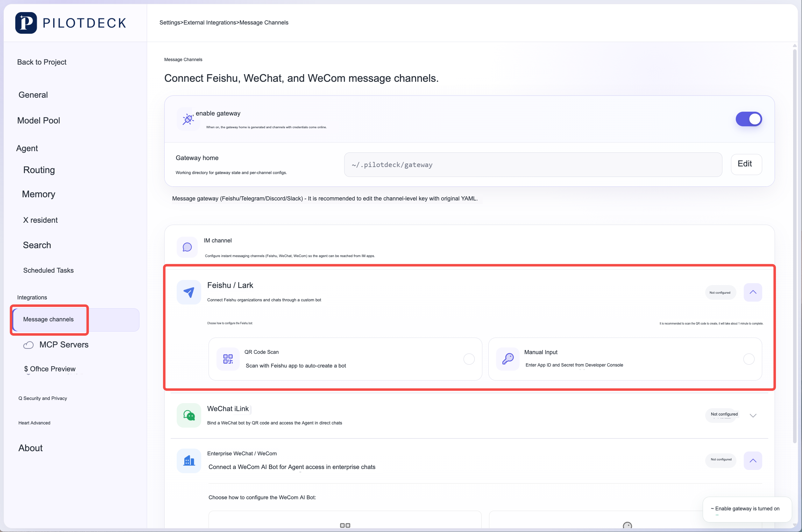This screenshot has height=532, width=802.
Task: Click External Integrations in breadcrumb
Action: [209, 22]
